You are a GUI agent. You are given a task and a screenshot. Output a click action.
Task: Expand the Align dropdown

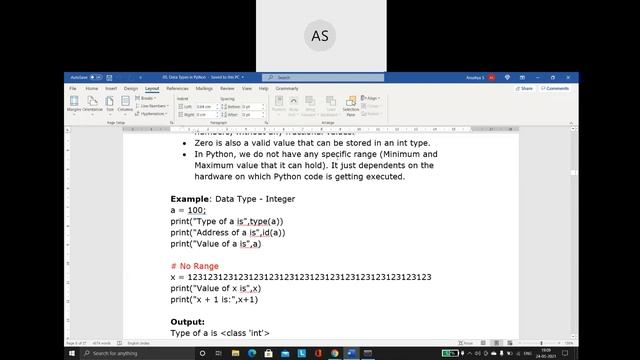(x=370, y=98)
